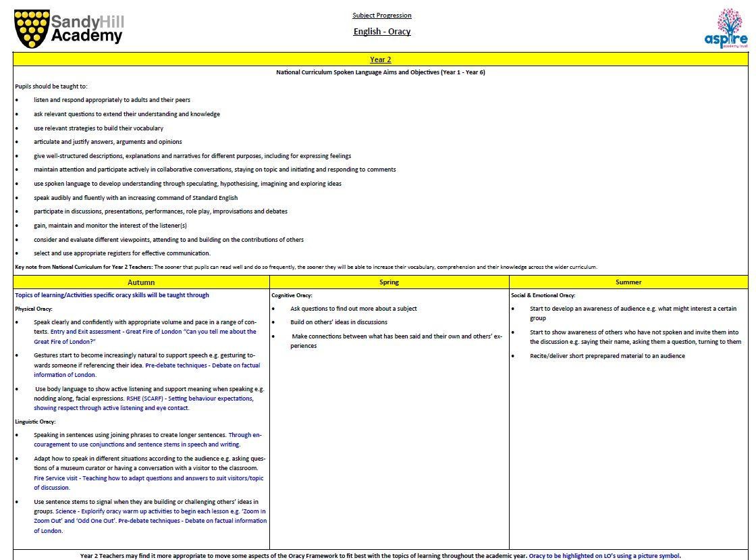Screen dimensions: 756x560
Task: Select "consider and evaluate different viewpoints" line
Action: 169,240
